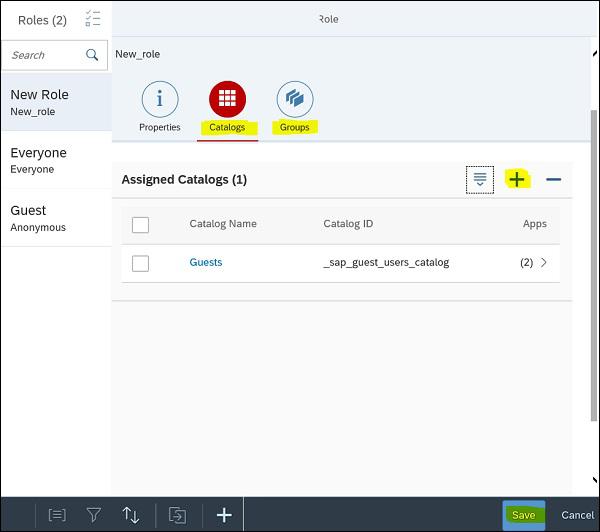
Task: Click the multi-select checklist icon beside Roles
Action: click(93, 19)
